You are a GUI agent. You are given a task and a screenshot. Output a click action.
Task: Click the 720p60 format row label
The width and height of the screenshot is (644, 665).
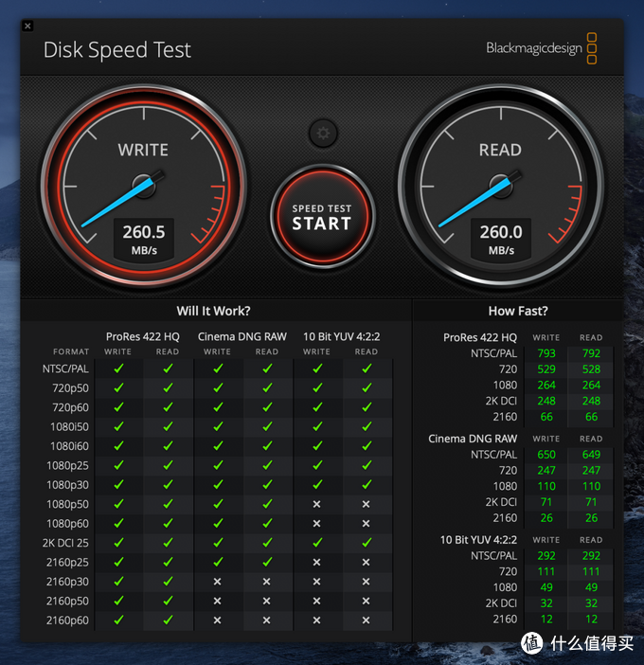click(70, 407)
